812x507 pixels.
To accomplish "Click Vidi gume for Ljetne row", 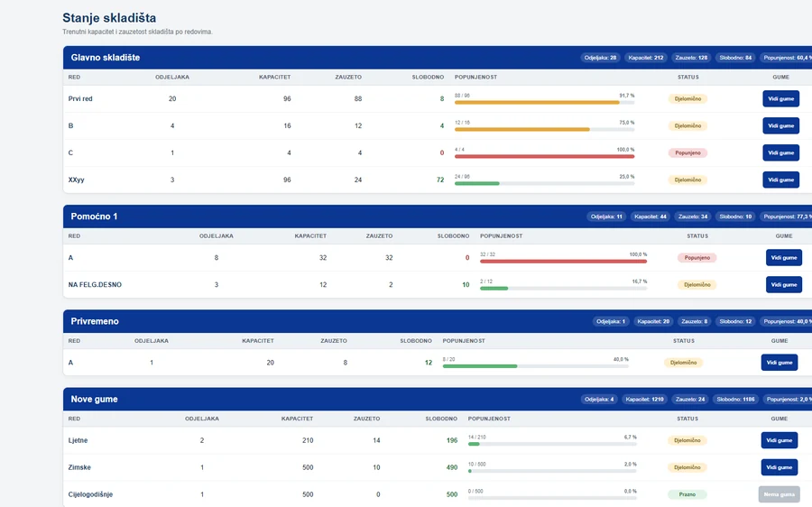I will (779, 440).
